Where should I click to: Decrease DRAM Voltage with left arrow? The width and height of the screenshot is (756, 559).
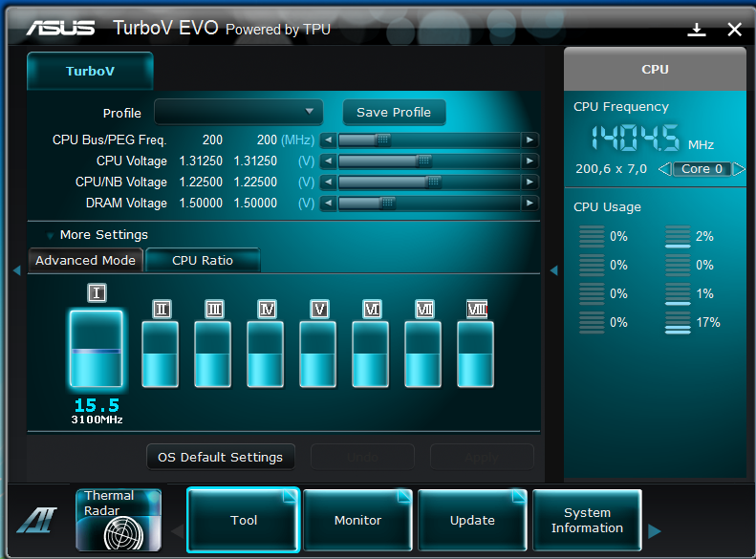coord(329,203)
